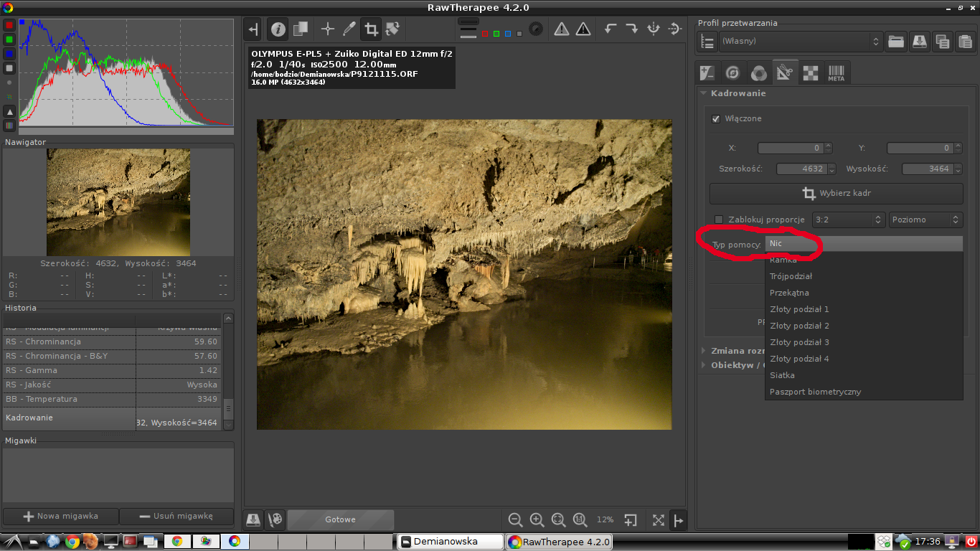
Task: Click the navigator cave thumbnail
Action: pos(118,202)
